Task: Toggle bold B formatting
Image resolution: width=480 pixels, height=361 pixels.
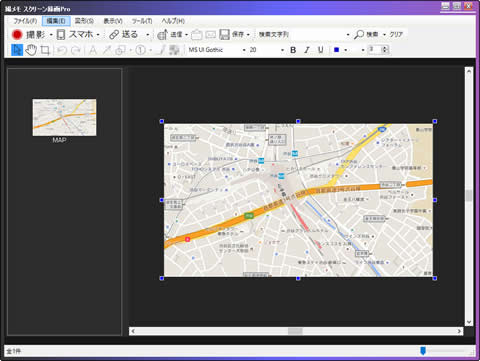Action: click(293, 50)
